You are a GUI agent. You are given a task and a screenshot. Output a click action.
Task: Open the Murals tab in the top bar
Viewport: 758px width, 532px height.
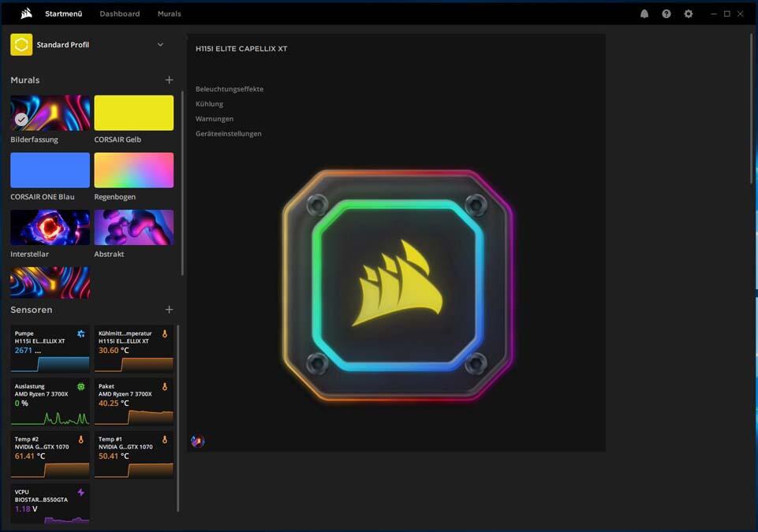[x=170, y=14]
